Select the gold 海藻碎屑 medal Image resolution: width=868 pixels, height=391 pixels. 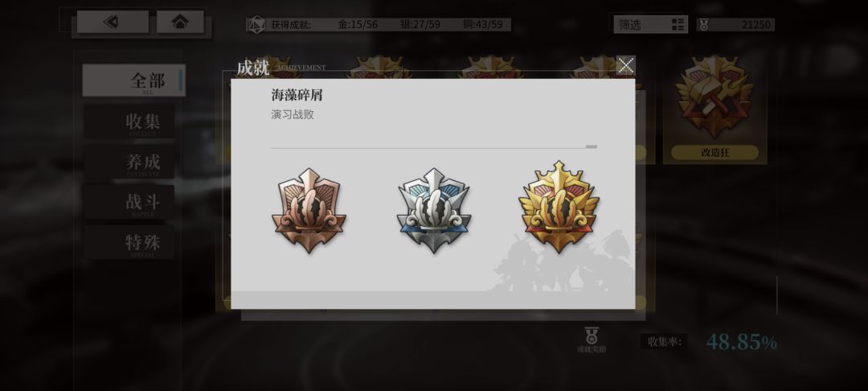coord(559,207)
